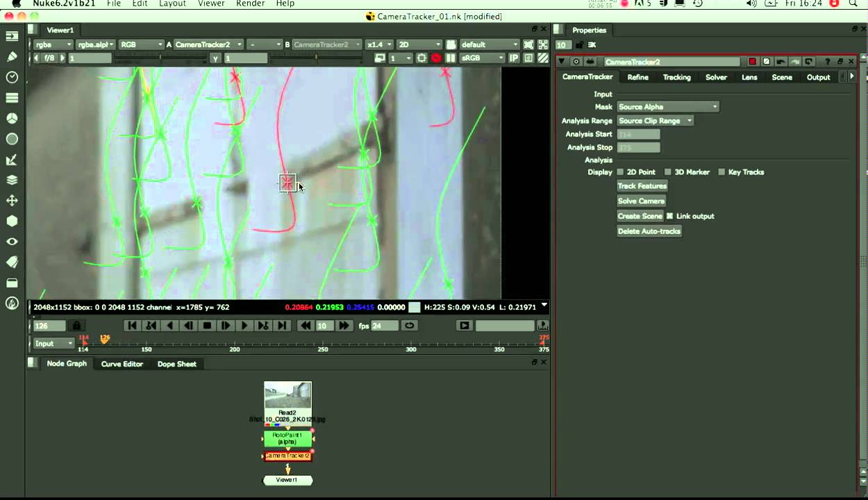Click the CameraTracker2 tile color swatch
The width and height of the screenshot is (868, 500).
(x=767, y=62)
